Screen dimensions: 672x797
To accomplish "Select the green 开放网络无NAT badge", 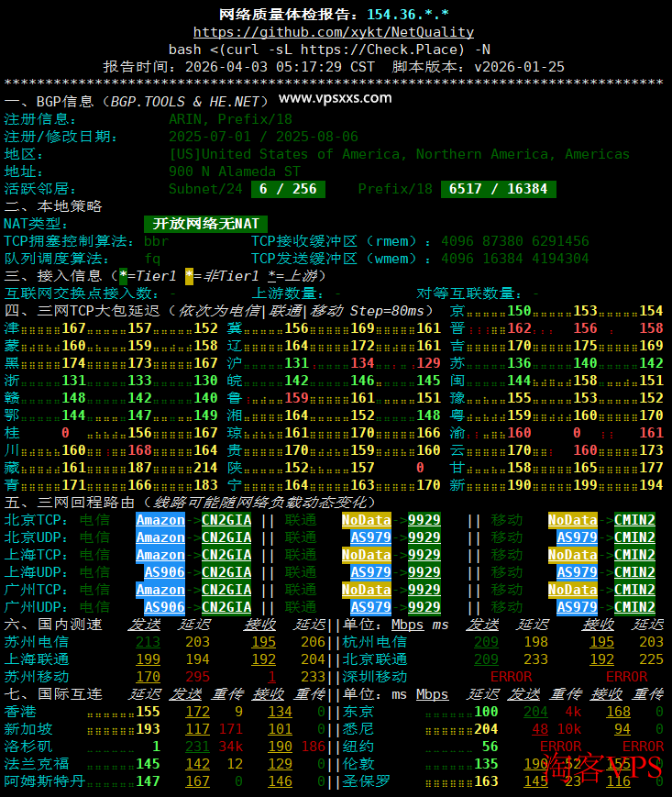I will click(205, 224).
